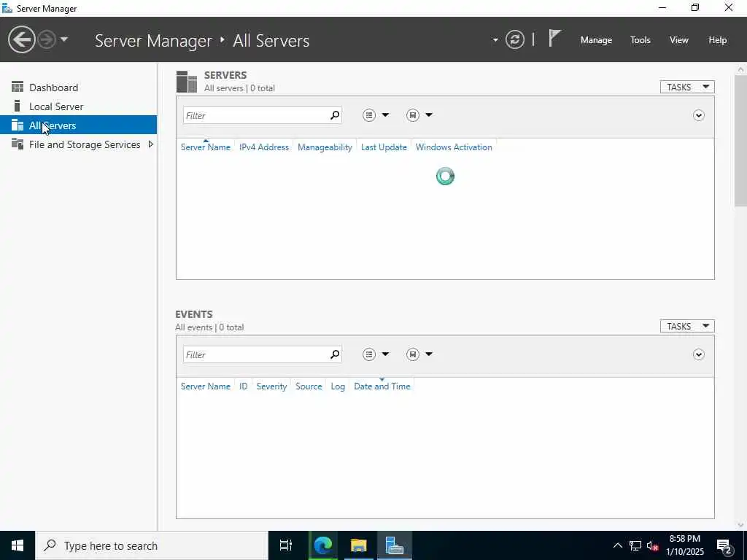Viewport: 747px width, 560px height.
Task: Sort events by Server Name column
Action: [x=205, y=386]
